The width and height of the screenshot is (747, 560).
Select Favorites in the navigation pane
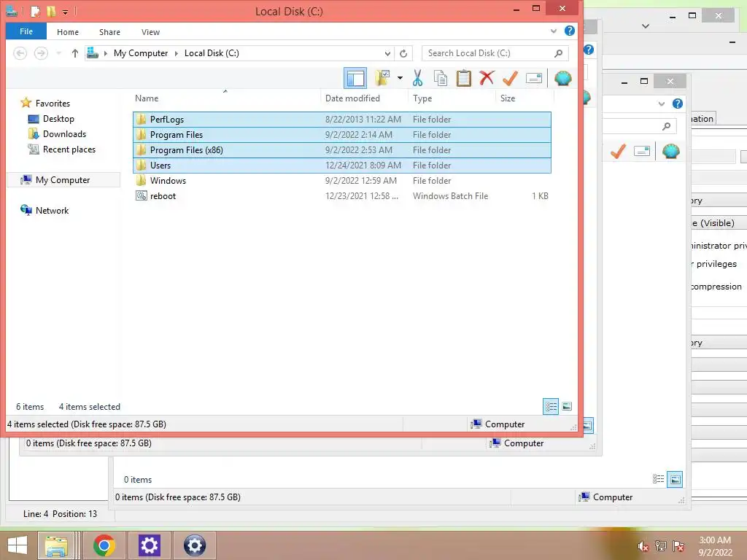coord(53,104)
